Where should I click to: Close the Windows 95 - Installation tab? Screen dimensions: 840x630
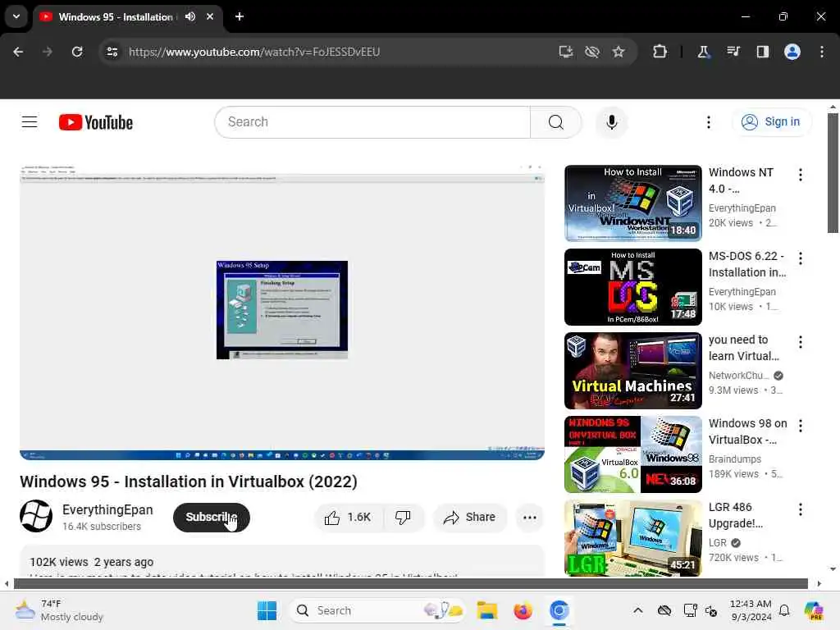click(x=210, y=16)
